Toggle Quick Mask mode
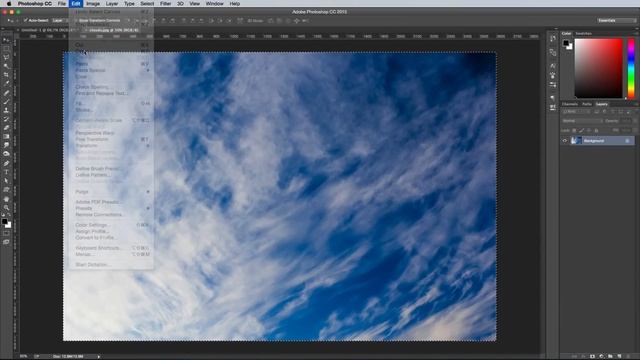The width and height of the screenshot is (640, 360). coord(6,233)
